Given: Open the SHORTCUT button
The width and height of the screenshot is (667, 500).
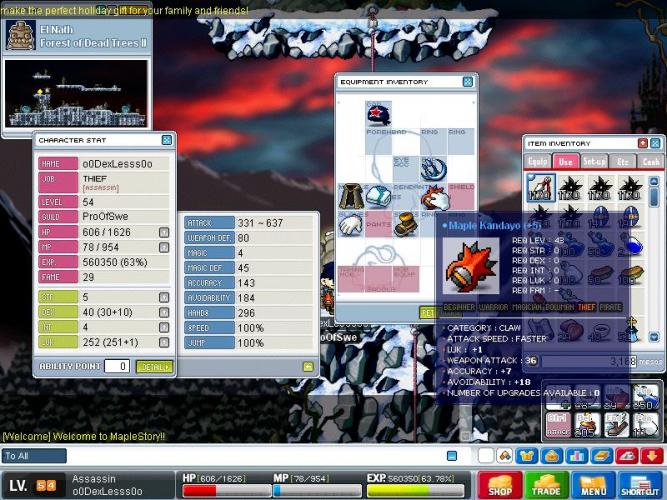Looking at the screenshot, I should 640,485.
